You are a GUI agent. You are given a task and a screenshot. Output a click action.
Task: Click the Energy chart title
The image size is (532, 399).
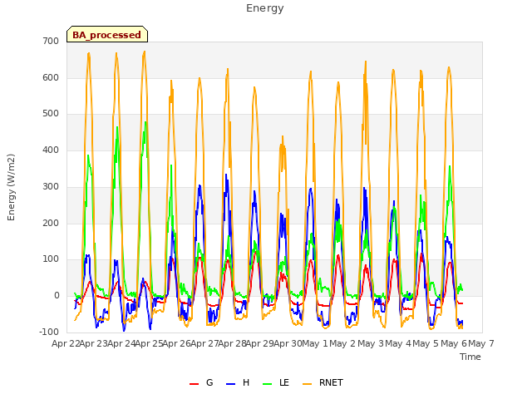[x=265, y=8]
